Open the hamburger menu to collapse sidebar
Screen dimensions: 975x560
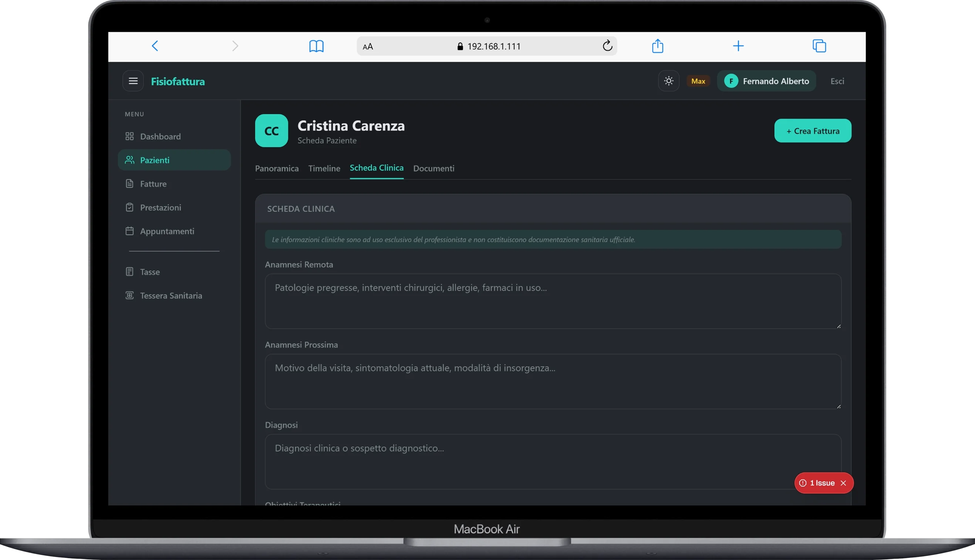pos(133,81)
